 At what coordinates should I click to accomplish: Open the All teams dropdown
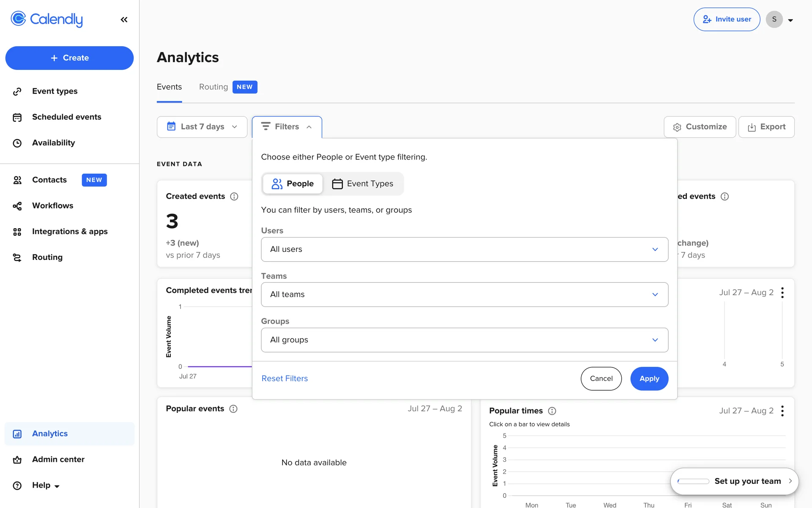[x=464, y=295]
